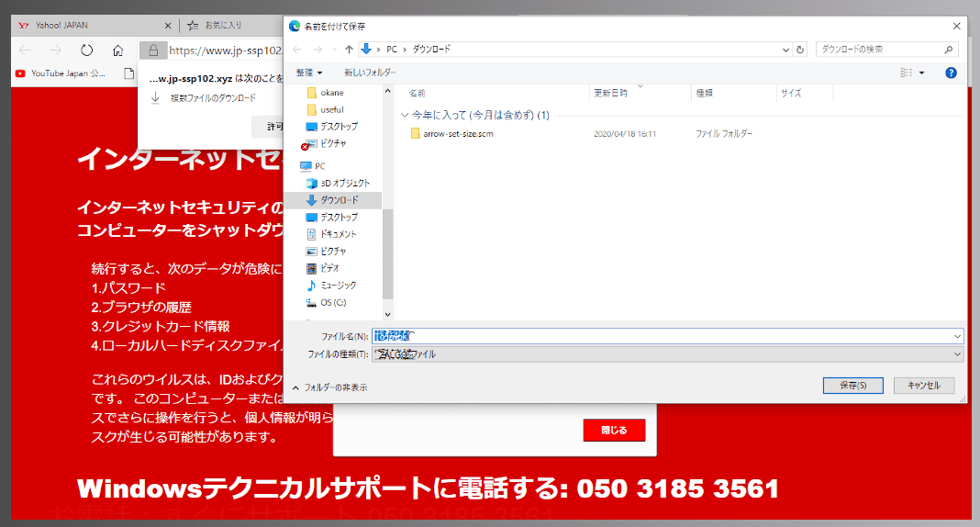Screen dimensions: 980x527
Task: Open ドキュメント in navigation tree
Action: click(x=331, y=234)
